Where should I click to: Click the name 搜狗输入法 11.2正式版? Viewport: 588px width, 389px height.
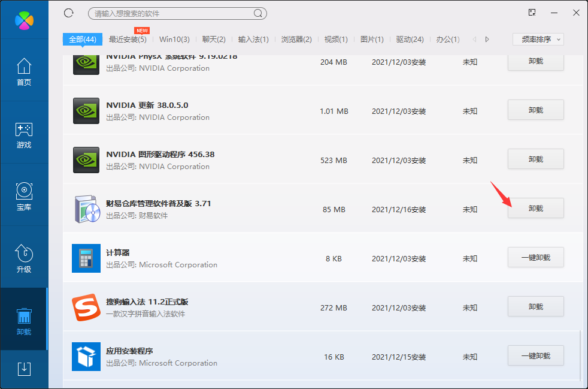(x=147, y=302)
